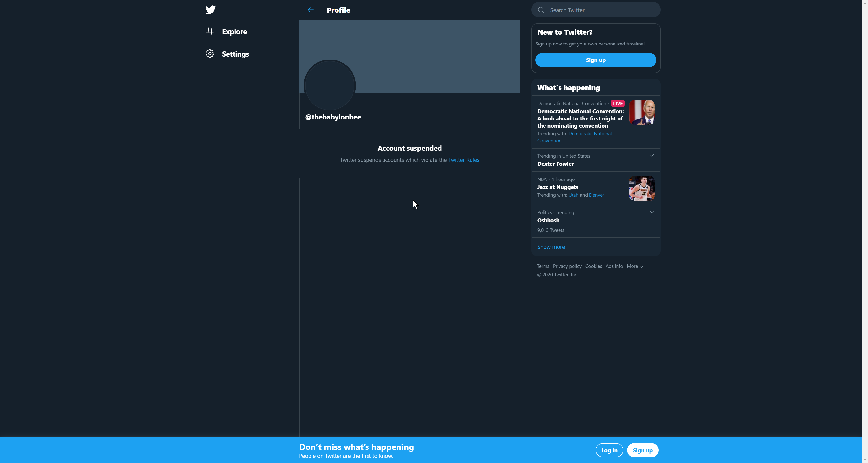Click the Democratic National Convention trending link
868x463 pixels.
click(574, 137)
